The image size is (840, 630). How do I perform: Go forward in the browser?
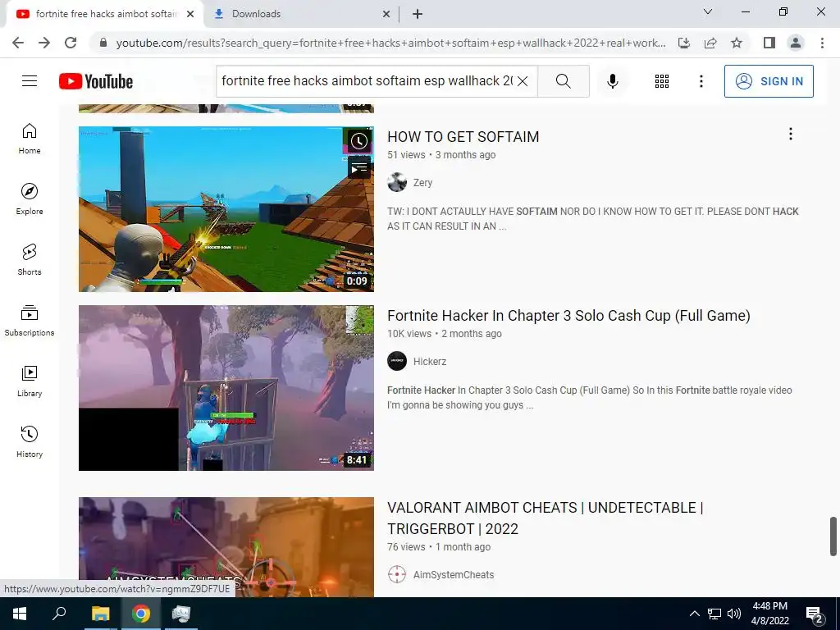pyautogui.click(x=44, y=43)
